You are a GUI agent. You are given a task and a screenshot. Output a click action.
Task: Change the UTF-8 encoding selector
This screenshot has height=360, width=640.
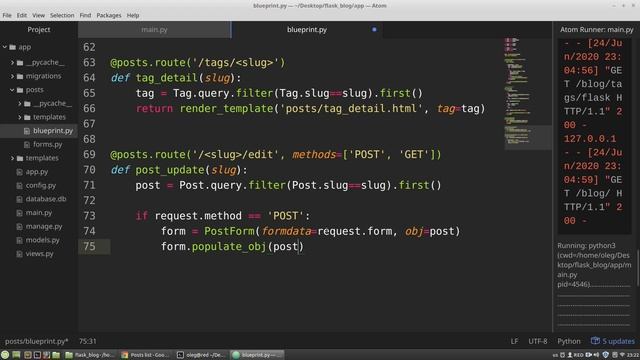(538, 341)
